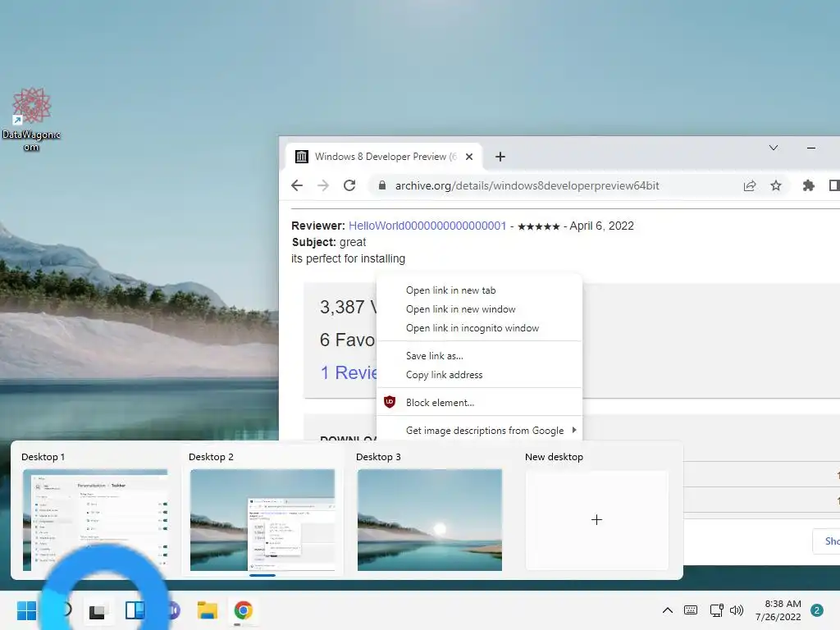
Task: Click the touch keyboard tray icon
Action: click(x=691, y=610)
